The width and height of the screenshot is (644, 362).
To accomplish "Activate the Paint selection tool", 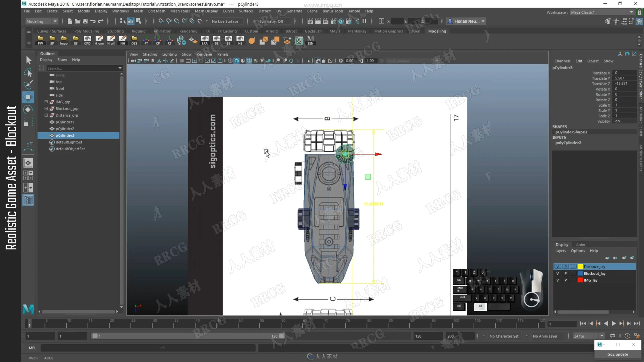I will coord(28,85).
